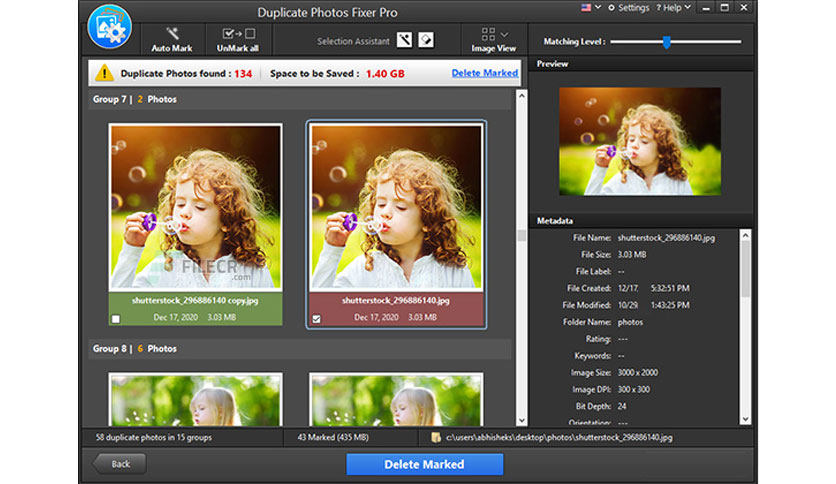Select the shutterstock_296886140 copy.jpg thumbnail
Image resolution: width=836 pixels, height=484 pixels.
pos(196,207)
